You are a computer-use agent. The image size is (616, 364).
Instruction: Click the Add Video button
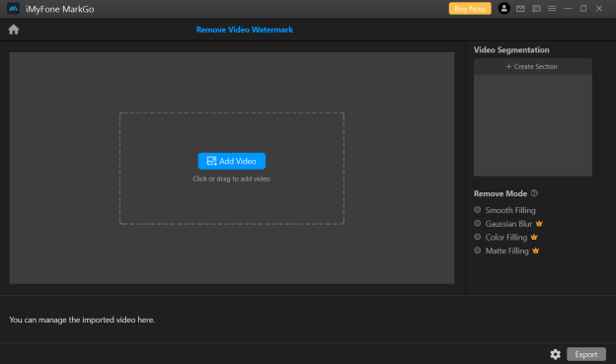[x=231, y=161]
